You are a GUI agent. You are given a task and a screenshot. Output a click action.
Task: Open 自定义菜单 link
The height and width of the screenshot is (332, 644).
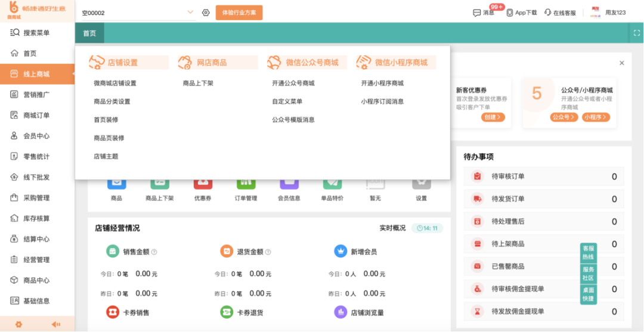tap(287, 101)
